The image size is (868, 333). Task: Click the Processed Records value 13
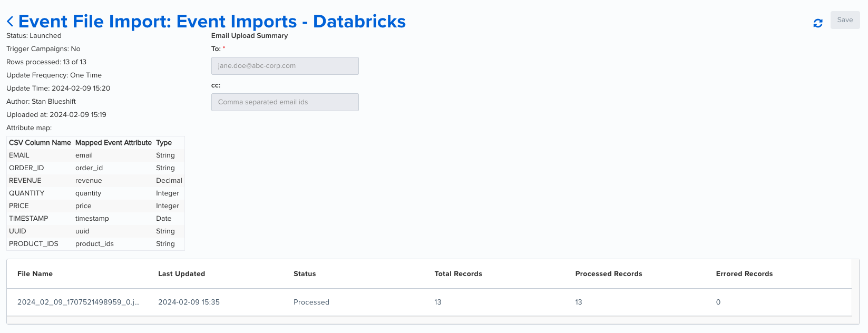[x=579, y=302]
